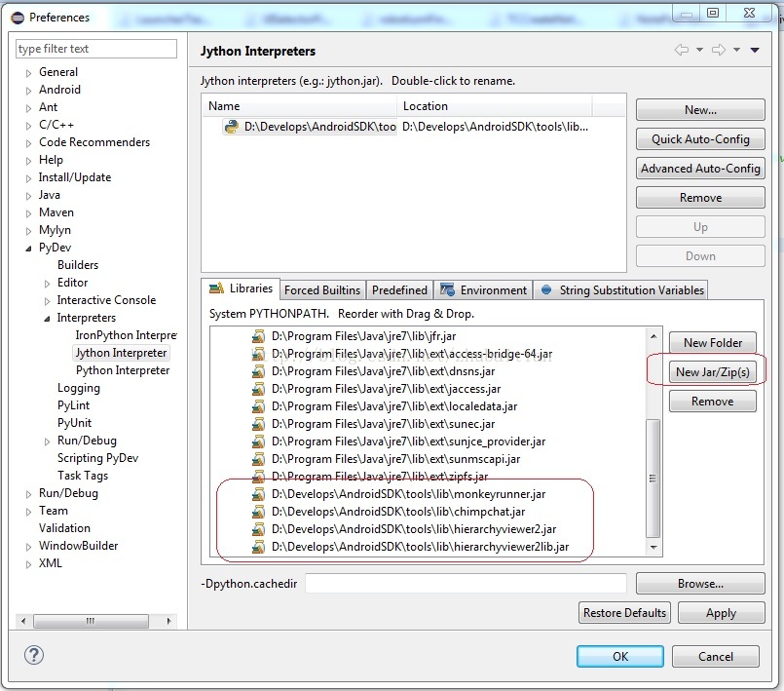Open the Predefined tab
The image size is (784, 691).
point(399,290)
